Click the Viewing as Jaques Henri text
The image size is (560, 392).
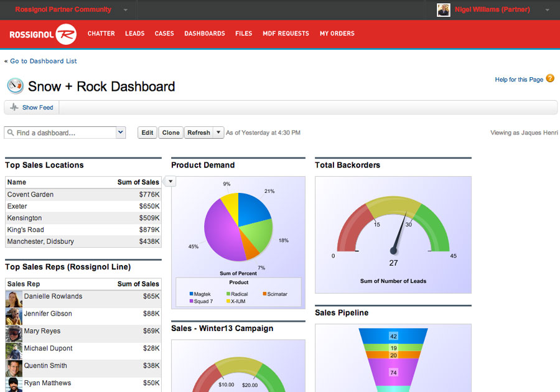click(524, 133)
